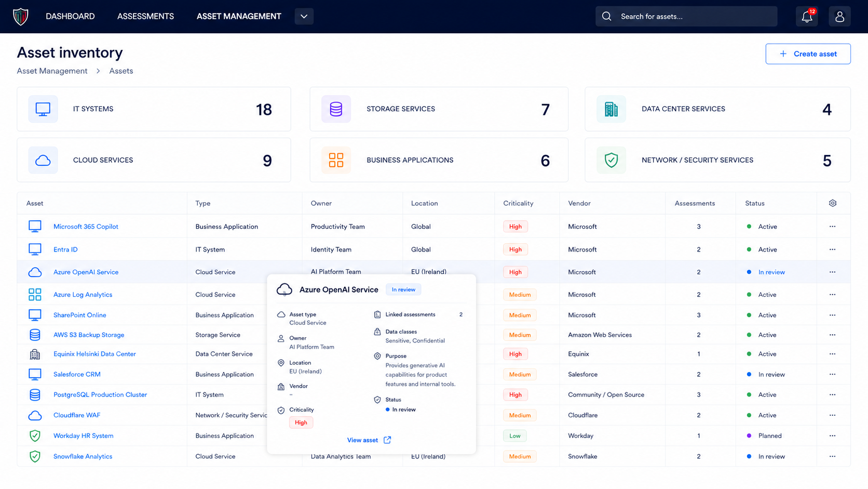The width and height of the screenshot is (868, 489).
Task: Click the Status column header
Action: 755,203
